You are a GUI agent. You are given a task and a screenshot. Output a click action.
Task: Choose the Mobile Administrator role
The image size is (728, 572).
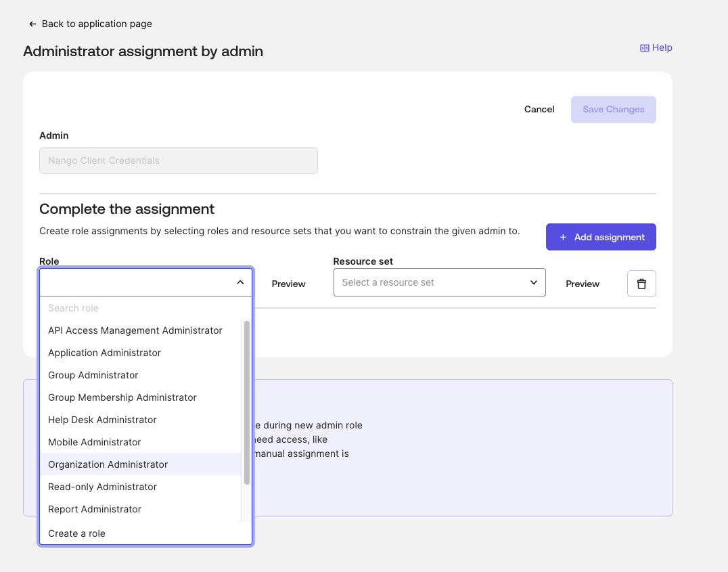(95, 442)
